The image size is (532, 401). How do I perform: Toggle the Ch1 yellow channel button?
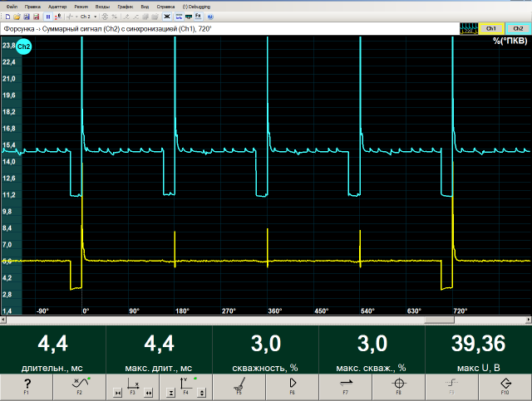[492, 28]
